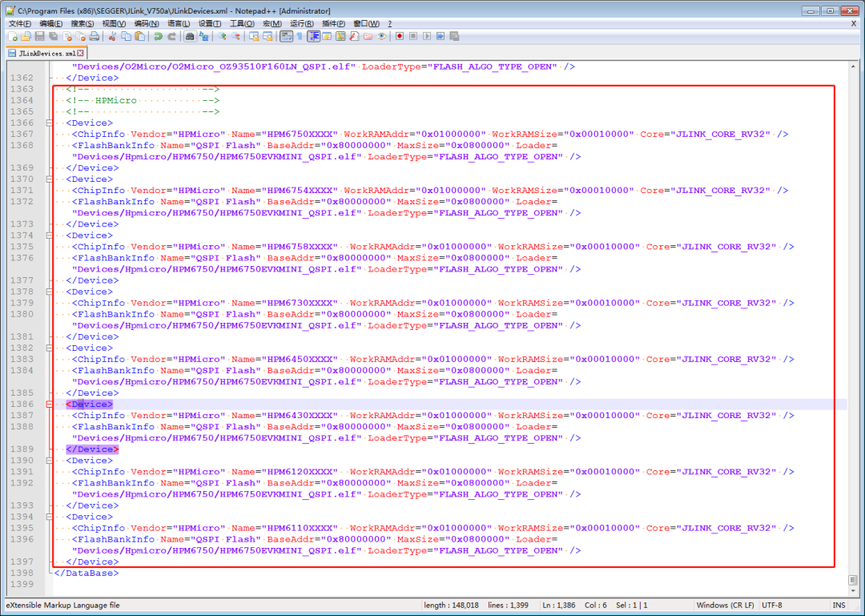Collapse the Device element at line 1386
This screenshot has height=616, width=865.
50,404
